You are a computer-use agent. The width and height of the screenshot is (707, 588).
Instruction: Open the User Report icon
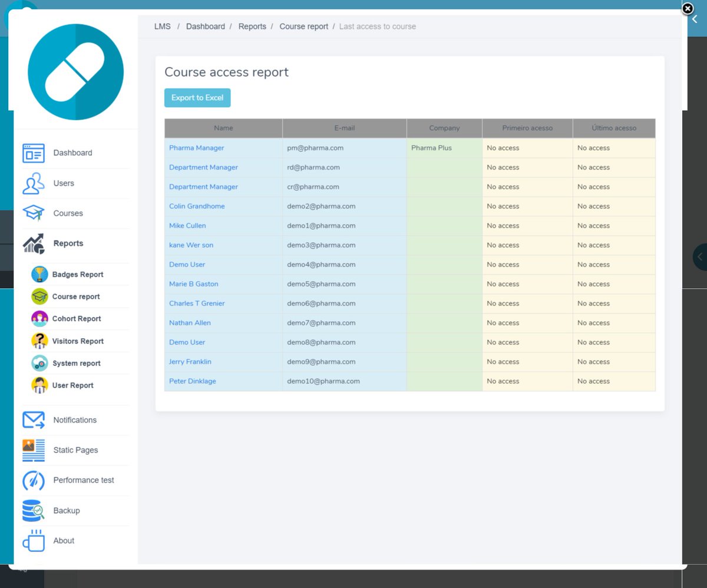point(39,385)
